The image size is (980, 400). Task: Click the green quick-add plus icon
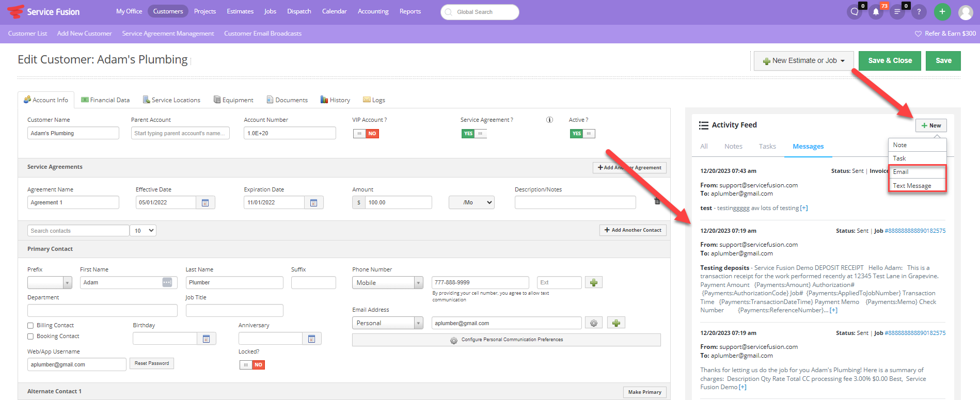pos(942,12)
